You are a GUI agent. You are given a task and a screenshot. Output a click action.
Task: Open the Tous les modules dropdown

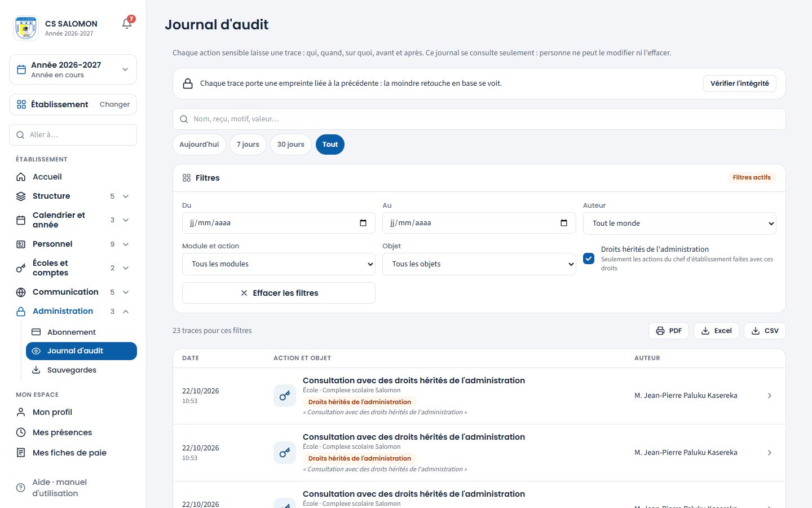click(x=279, y=264)
